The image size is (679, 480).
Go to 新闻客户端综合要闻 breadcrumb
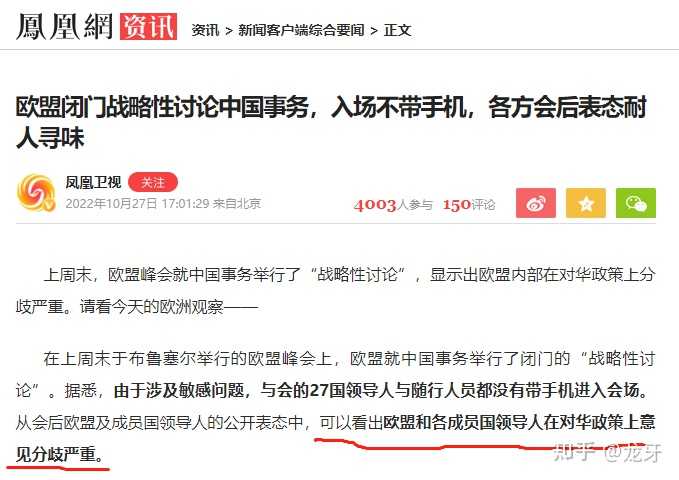coord(301,30)
